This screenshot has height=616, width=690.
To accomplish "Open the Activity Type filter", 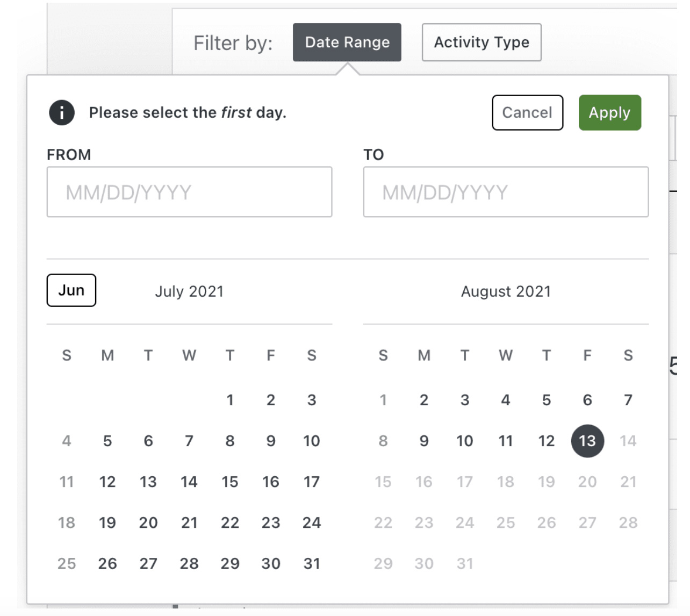I will 481,42.
